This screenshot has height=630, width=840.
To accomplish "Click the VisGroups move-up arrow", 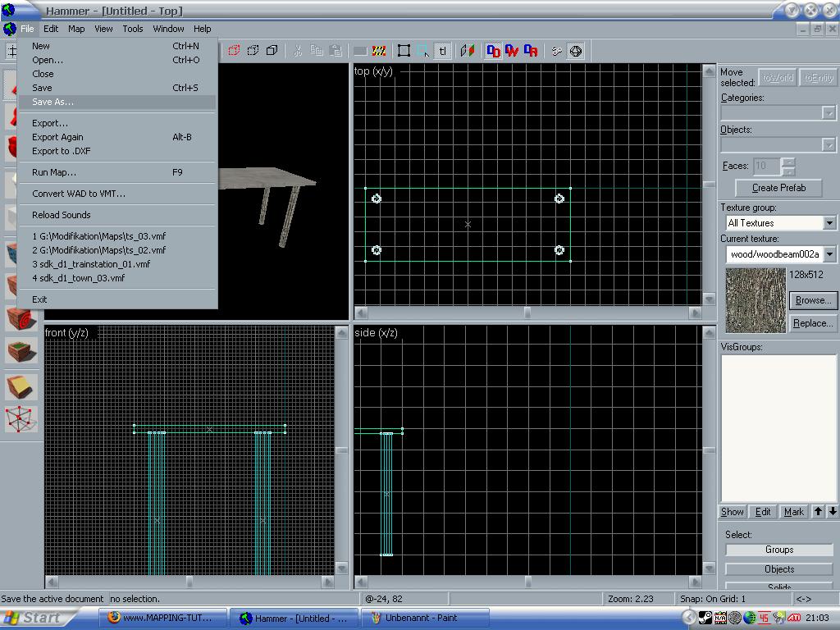I will coord(818,512).
